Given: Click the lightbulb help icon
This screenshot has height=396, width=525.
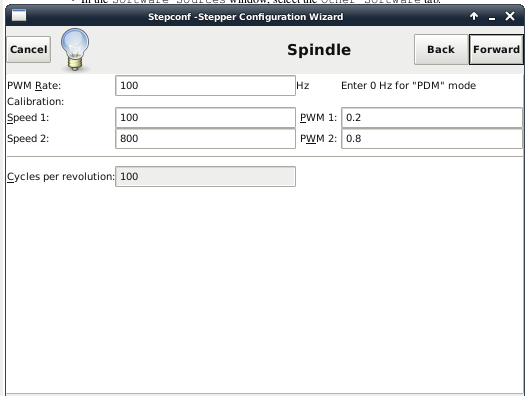Looking at the screenshot, I should (75, 49).
